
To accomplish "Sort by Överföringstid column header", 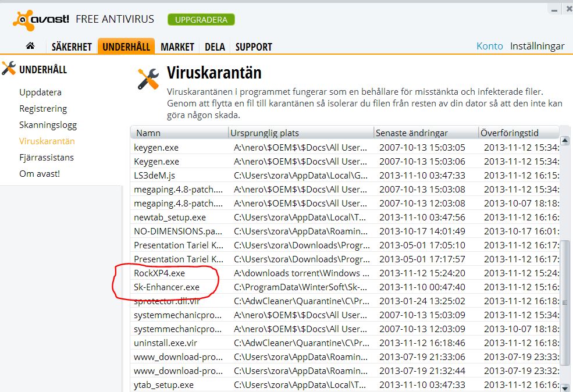I will pos(518,133).
